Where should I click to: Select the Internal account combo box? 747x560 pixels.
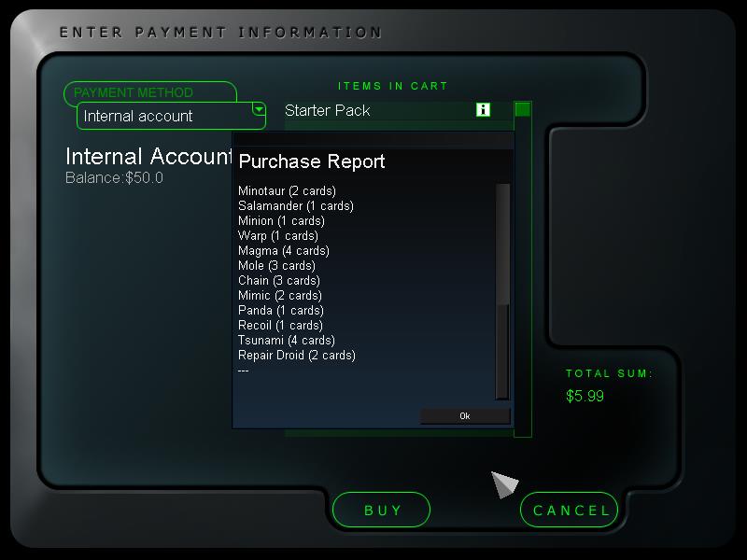tap(171, 116)
